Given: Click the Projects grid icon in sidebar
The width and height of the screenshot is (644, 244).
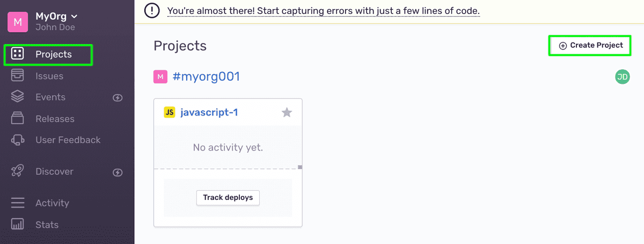Looking at the screenshot, I should [18, 54].
